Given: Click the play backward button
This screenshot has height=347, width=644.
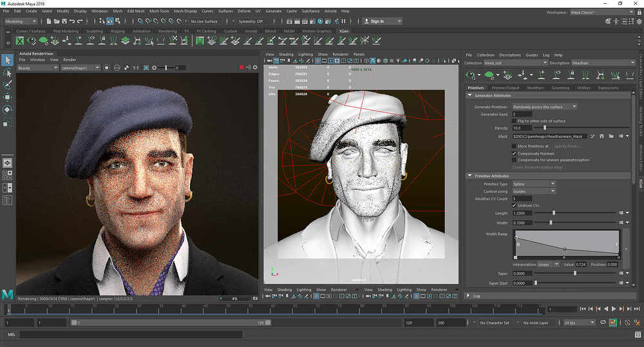Looking at the screenshot, I should point(606,309).
